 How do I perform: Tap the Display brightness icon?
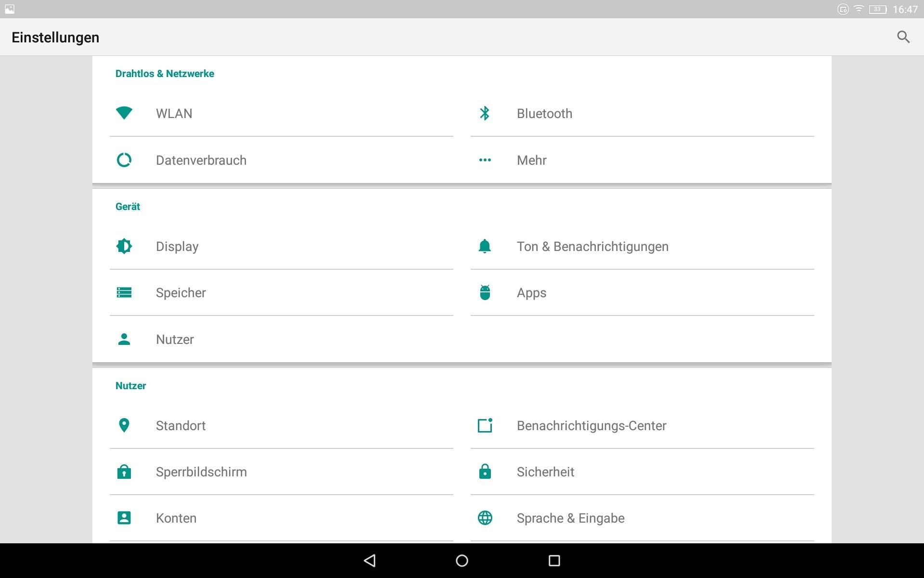124,246
